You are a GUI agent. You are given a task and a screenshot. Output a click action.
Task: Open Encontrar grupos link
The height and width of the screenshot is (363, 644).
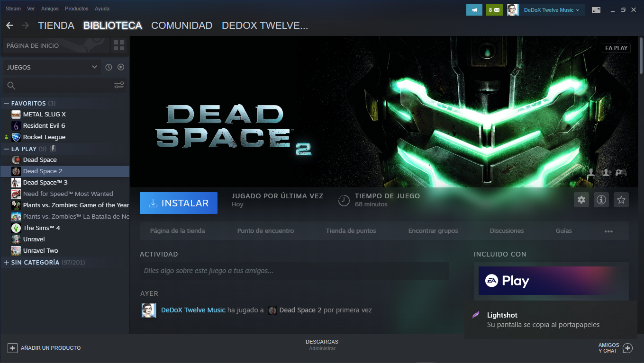click(433, 231)
